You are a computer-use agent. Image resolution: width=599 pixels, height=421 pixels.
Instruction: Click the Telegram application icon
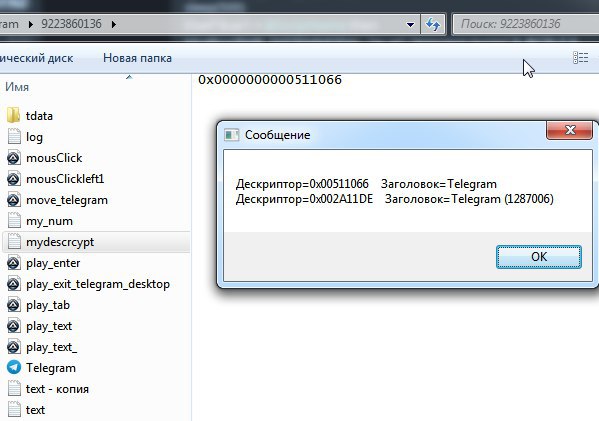tap(14, 367)
